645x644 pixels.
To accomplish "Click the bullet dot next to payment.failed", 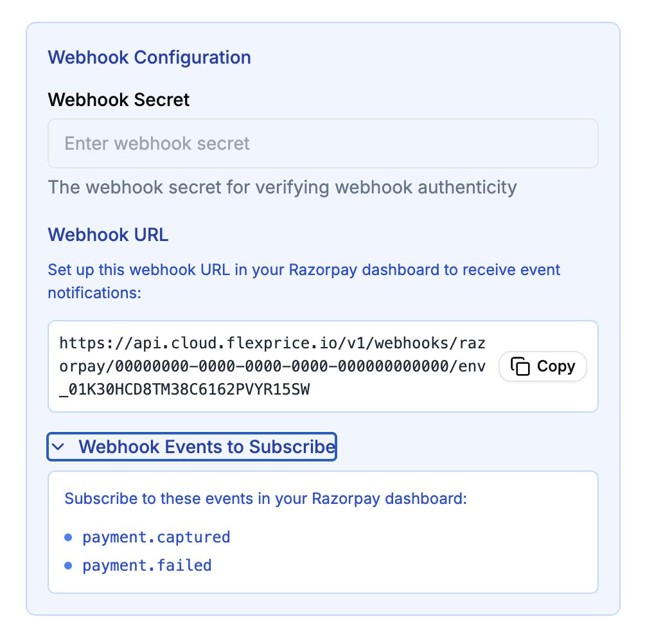I will point(69,566).
